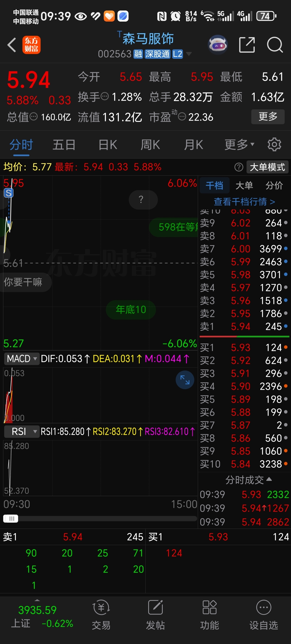Tap the back arrow icon
The width and height of the screenshot is (291, 644).
pos(12,45)
